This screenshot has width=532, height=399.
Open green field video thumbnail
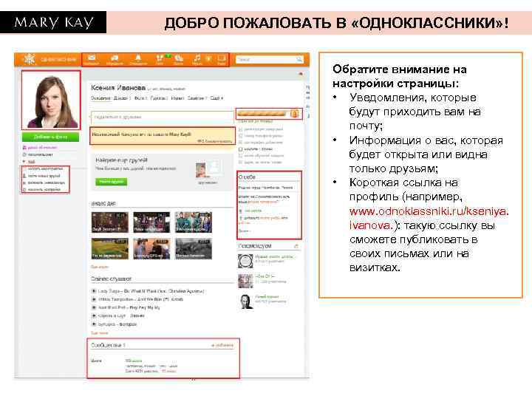(x=110, y=249)
